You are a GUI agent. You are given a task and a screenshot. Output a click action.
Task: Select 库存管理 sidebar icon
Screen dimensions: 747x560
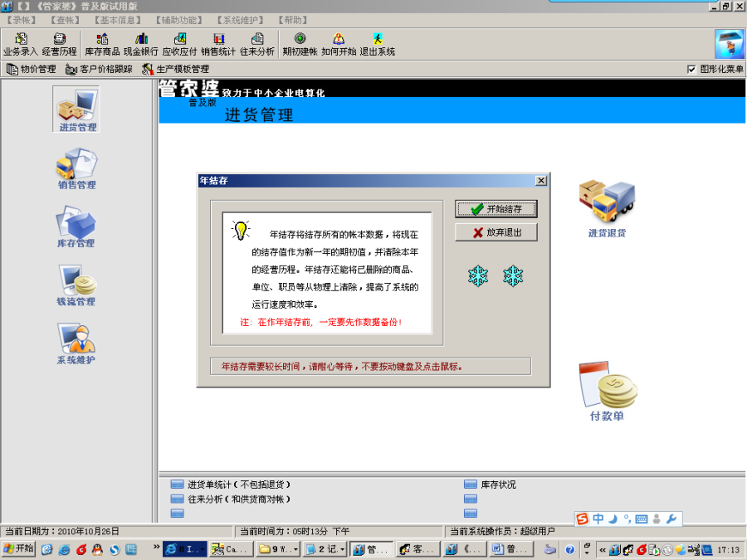pyautogui.click(x=76, y=226)
